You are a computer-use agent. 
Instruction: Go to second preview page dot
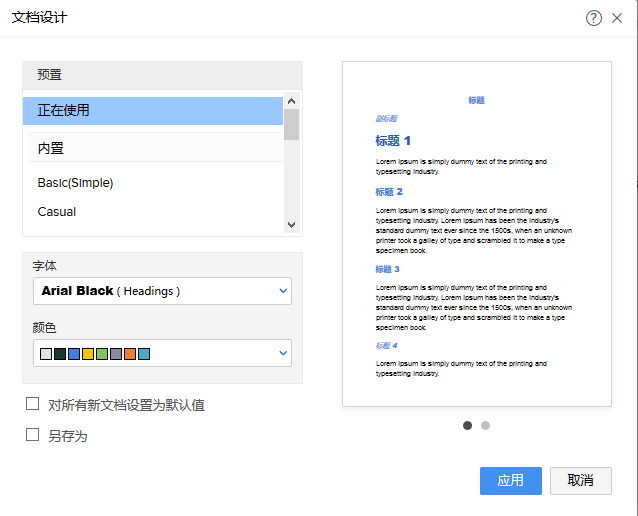(486, 425)
